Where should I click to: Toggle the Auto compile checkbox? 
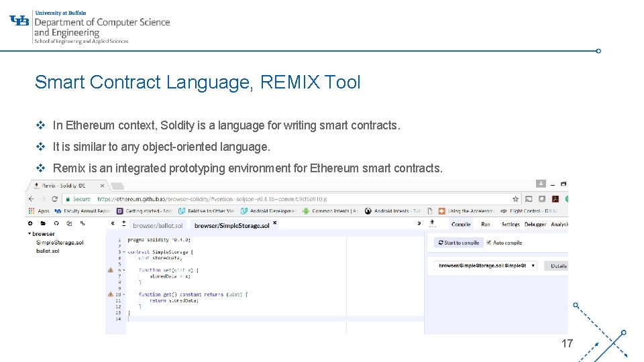[489, 243]
